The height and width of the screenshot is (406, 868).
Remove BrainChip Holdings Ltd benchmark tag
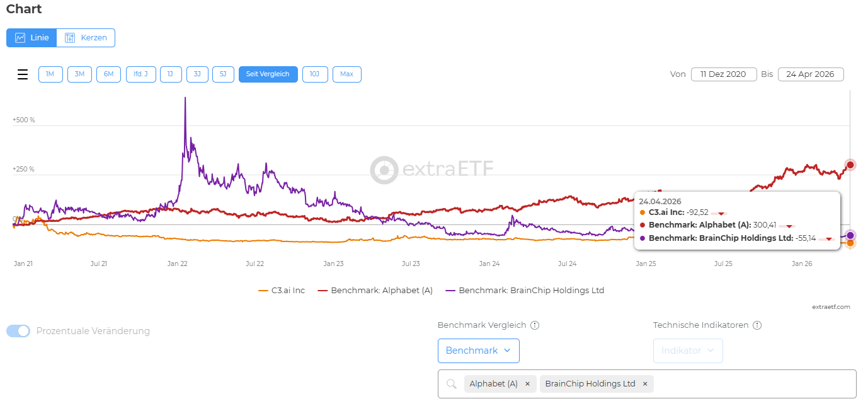click(645, 384)
